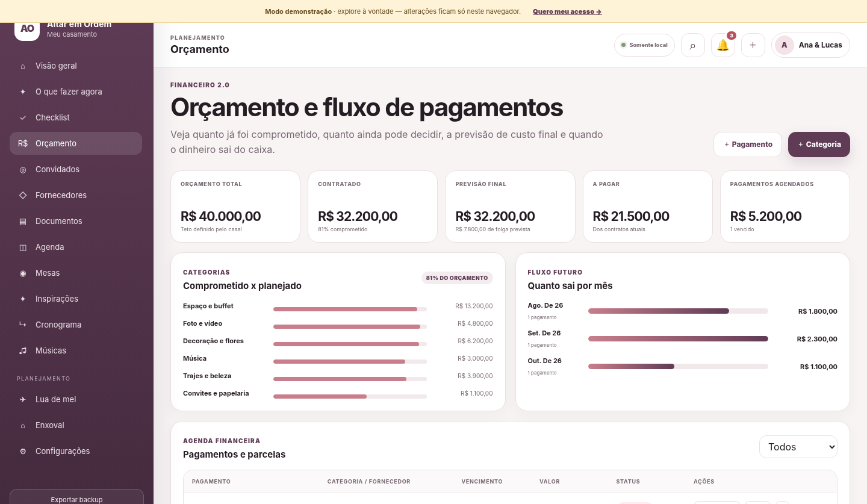Image resolution: width=867 pixels, height=504 pixels.
Task: Click the Visão geral house icon
Action: 23,66
